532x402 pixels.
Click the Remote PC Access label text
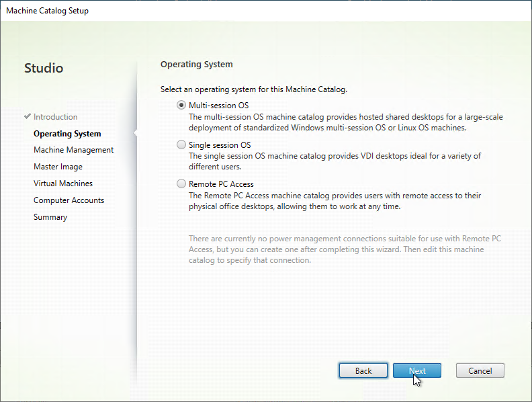(x=221, y=184)
